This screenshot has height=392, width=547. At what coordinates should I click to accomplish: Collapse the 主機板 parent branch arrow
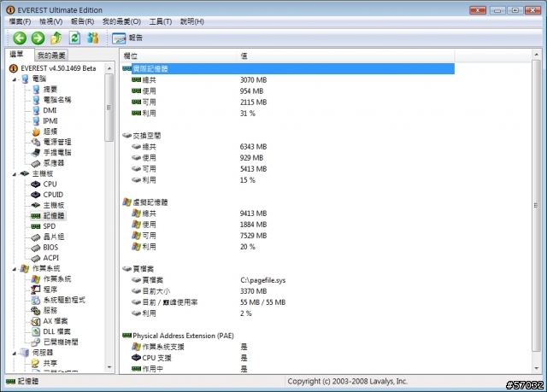coord(15,174)
